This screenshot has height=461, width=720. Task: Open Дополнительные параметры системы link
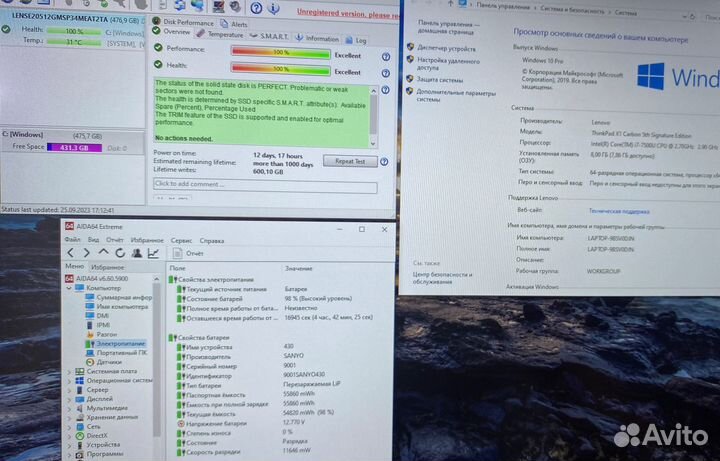[x=456, y=96]
